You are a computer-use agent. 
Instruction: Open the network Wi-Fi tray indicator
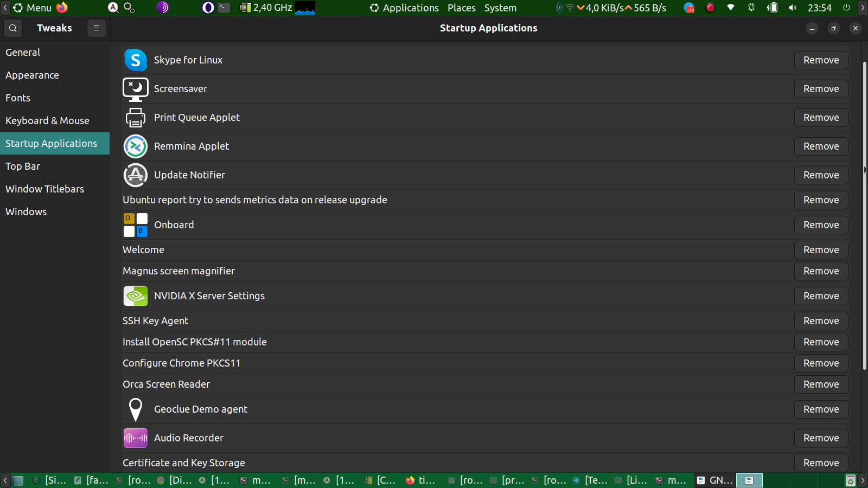731,8
